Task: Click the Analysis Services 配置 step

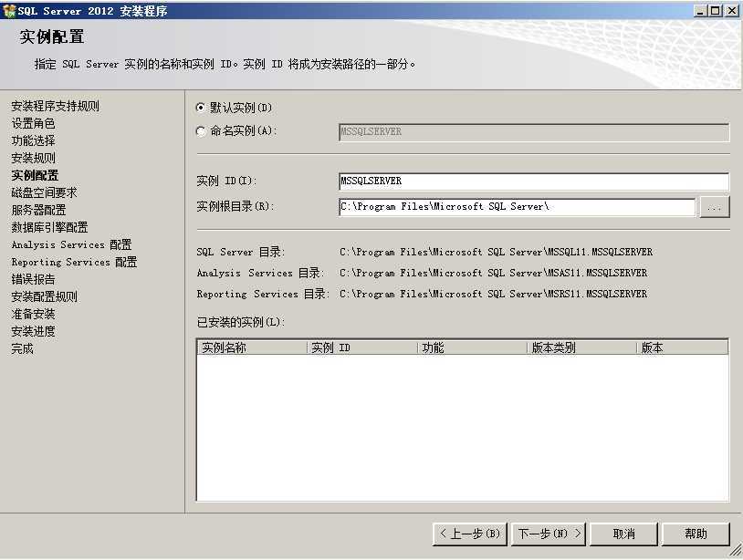Action: [x=71, y=244]
